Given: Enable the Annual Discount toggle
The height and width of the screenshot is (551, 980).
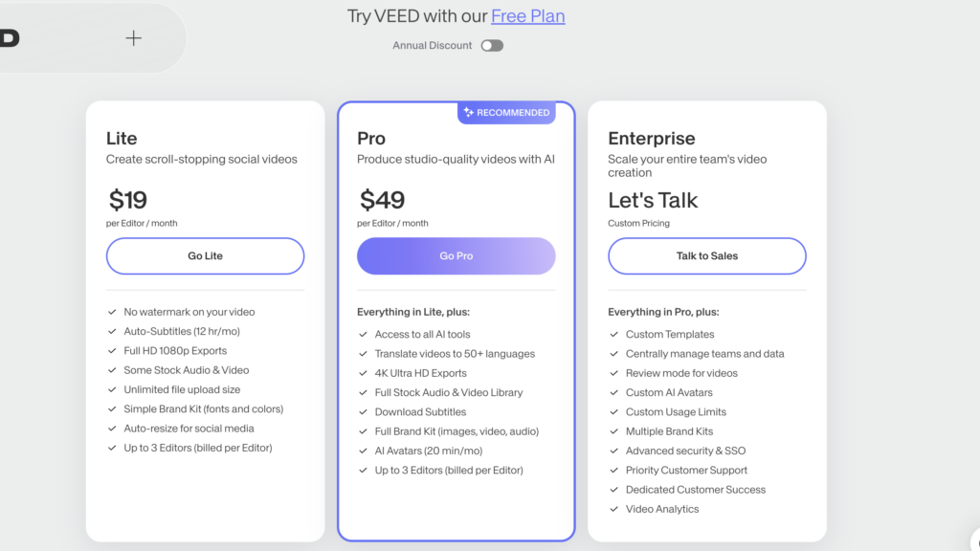Looking at the screenshot, I should 491,45.
